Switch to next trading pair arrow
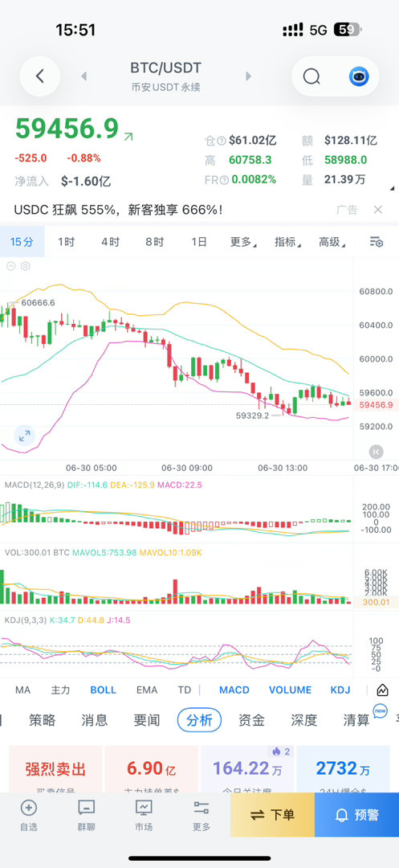 (248, 76)
